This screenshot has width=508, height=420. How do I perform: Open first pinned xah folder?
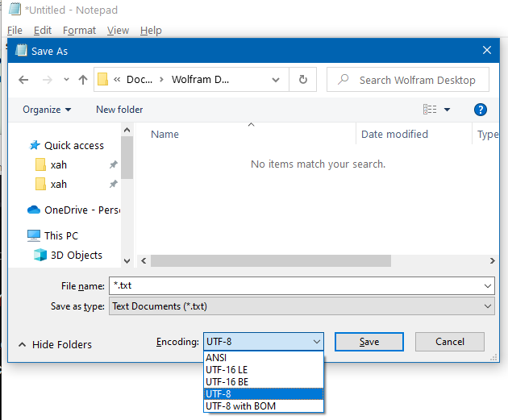[x=59, y=164]
